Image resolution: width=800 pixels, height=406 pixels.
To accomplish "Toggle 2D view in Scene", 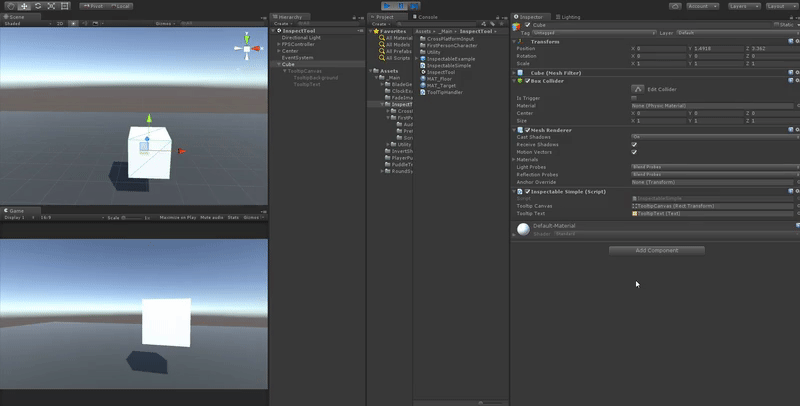I will pyautogui.click(x=60, y=23).
